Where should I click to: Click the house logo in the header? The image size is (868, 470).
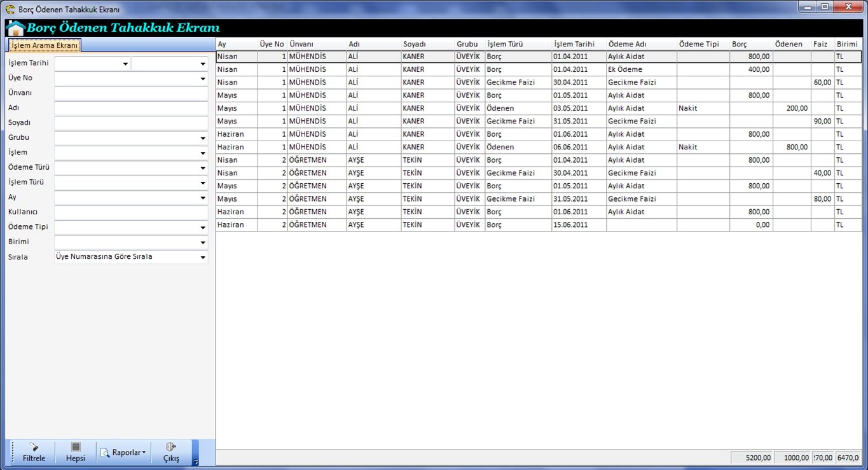[15, 28]
